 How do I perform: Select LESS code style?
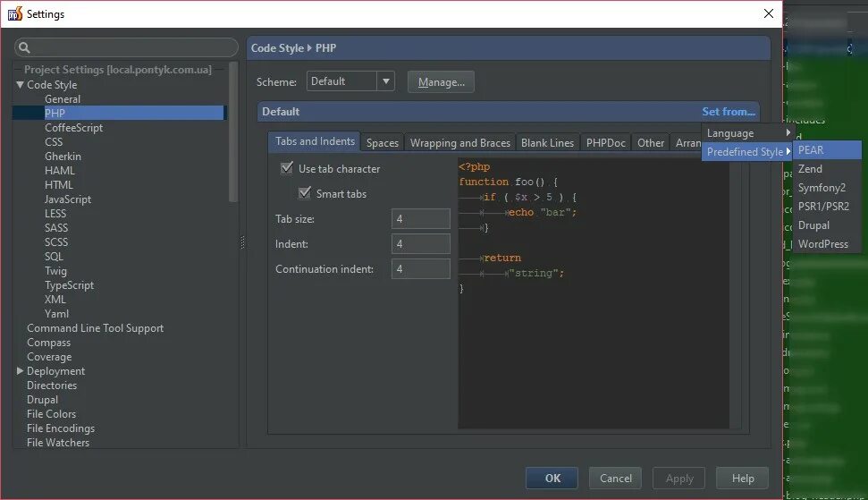pos(55,213)
